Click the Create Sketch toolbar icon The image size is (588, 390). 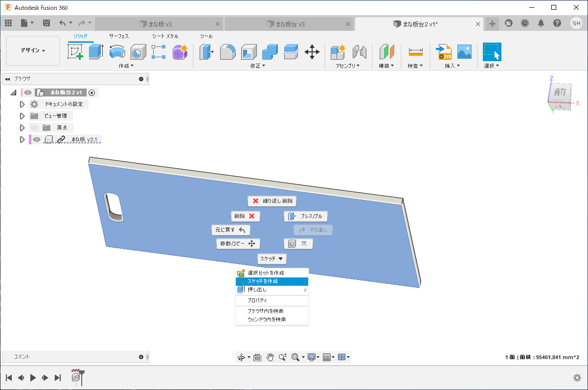coord(75,51)
